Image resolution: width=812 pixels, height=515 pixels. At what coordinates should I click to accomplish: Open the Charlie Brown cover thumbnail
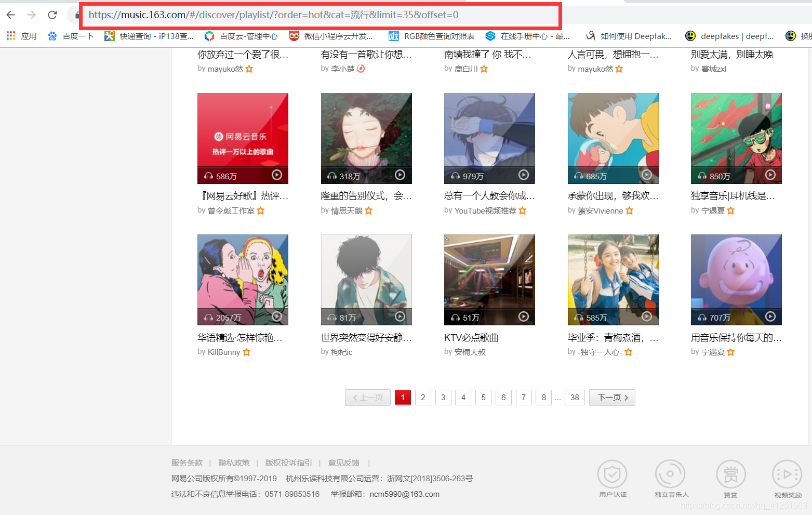(x=736, y=280)
